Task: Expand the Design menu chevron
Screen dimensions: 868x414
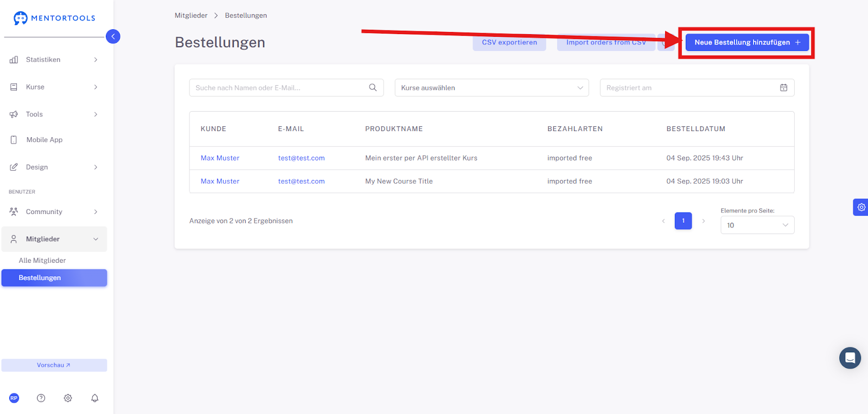Action: tap(95, 167)
